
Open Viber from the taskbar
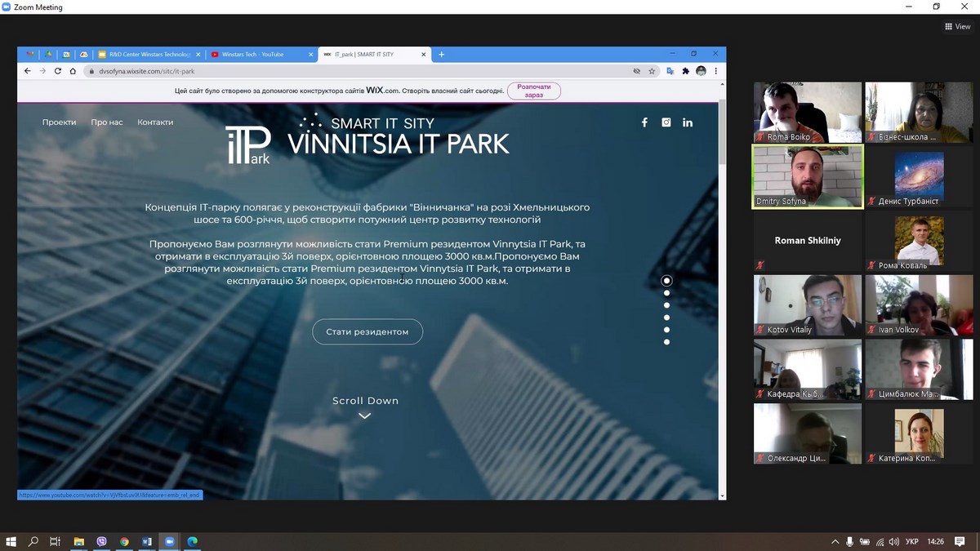[x=101, y=541]
